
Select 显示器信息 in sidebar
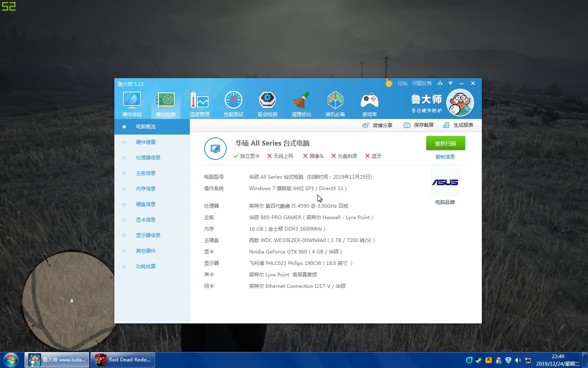pos(152,236)
